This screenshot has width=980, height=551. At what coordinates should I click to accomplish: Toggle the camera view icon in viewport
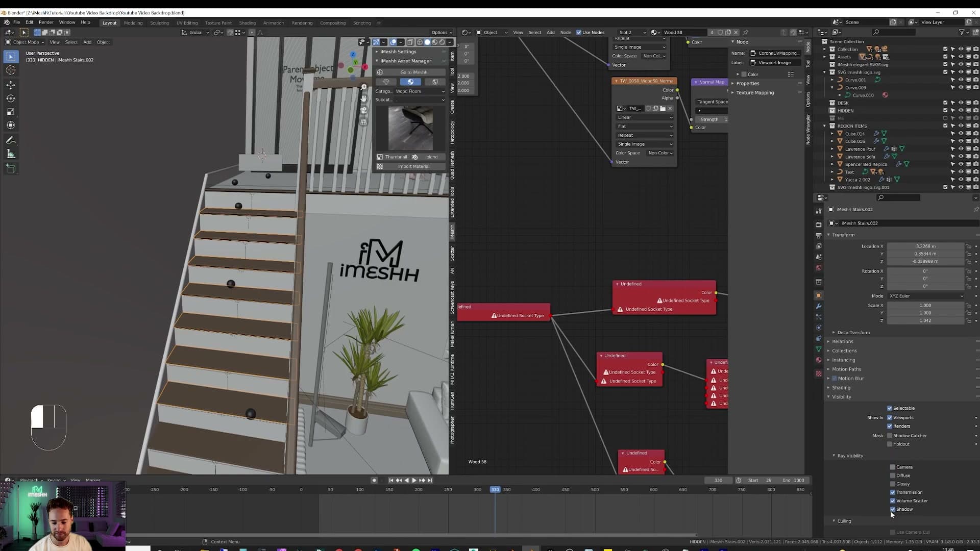pyautogui.click(x=364, y=110)
